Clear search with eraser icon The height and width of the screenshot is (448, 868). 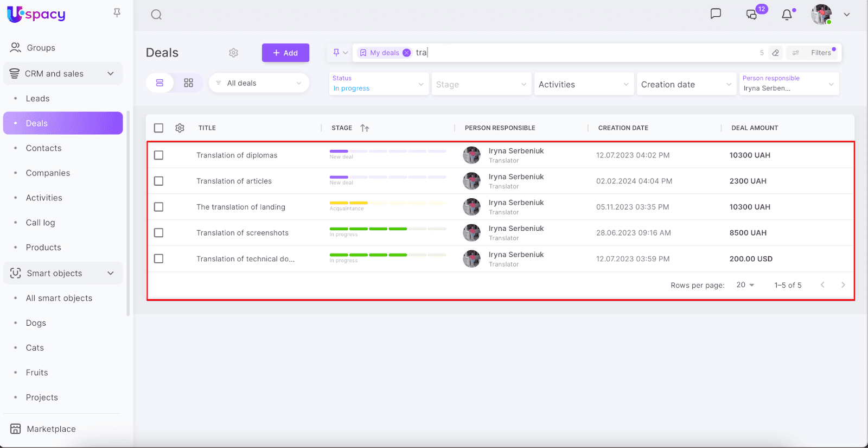coord(776,53)
